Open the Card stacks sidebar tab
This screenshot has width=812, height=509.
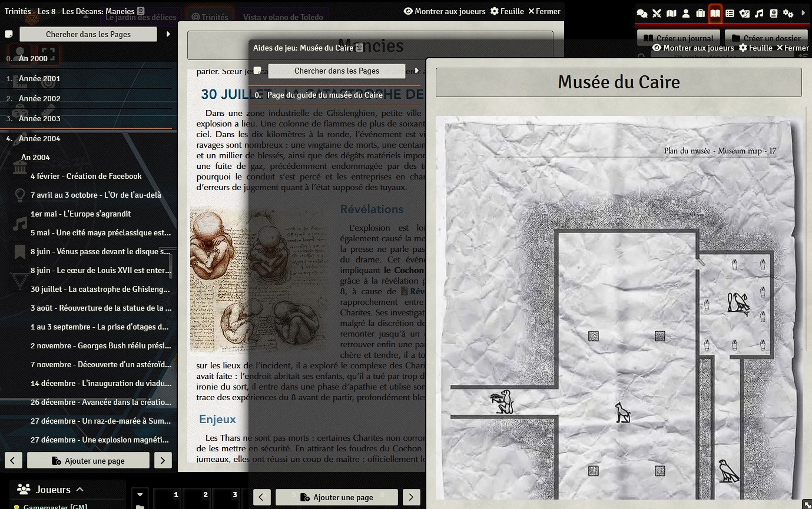[744, 14]
